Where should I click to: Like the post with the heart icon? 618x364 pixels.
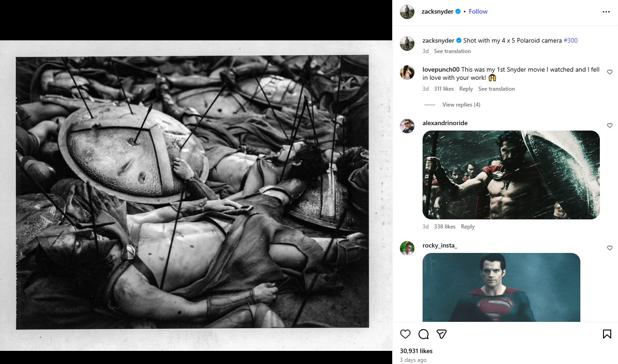tap(405, 334)
